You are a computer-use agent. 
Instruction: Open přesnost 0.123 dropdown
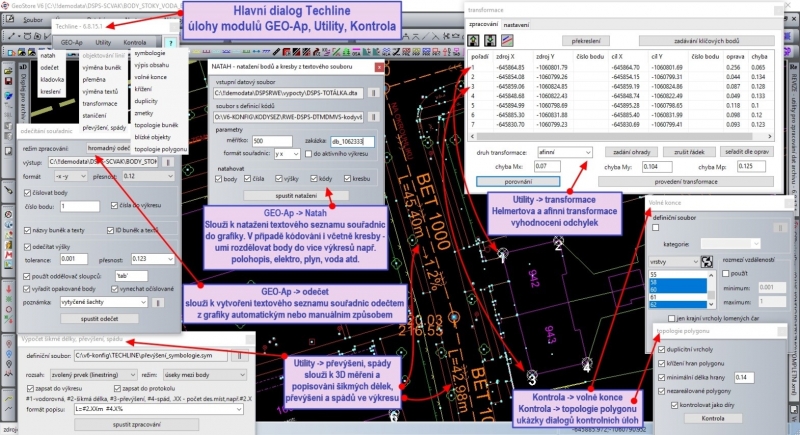(x=152, y=259)
